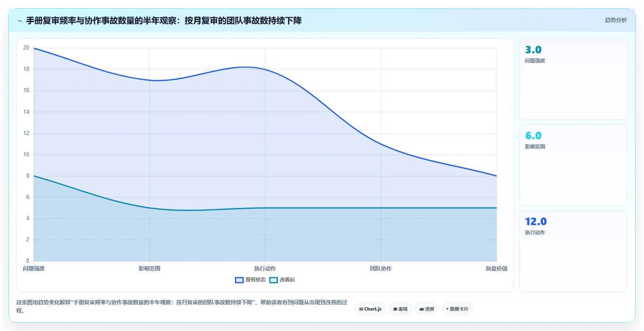This screenshot has width=644, height=331.
Task: Select the 表格 tag chip
Action: tap(400, 309)
